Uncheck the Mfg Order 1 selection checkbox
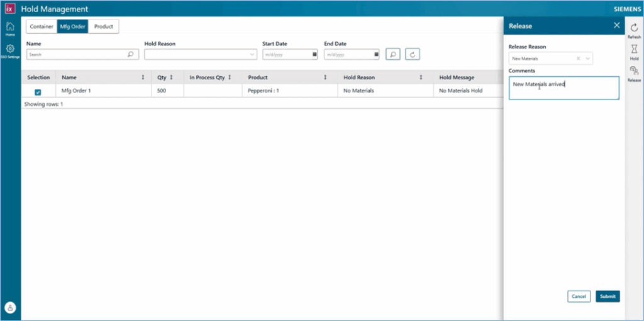 tap(38, 92)
